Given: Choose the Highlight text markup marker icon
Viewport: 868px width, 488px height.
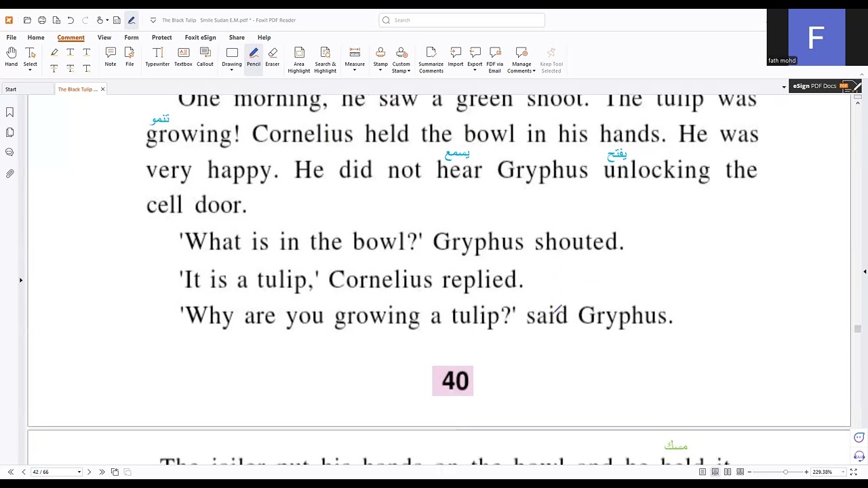Looking at the screenshot, I should pos(54,52).
